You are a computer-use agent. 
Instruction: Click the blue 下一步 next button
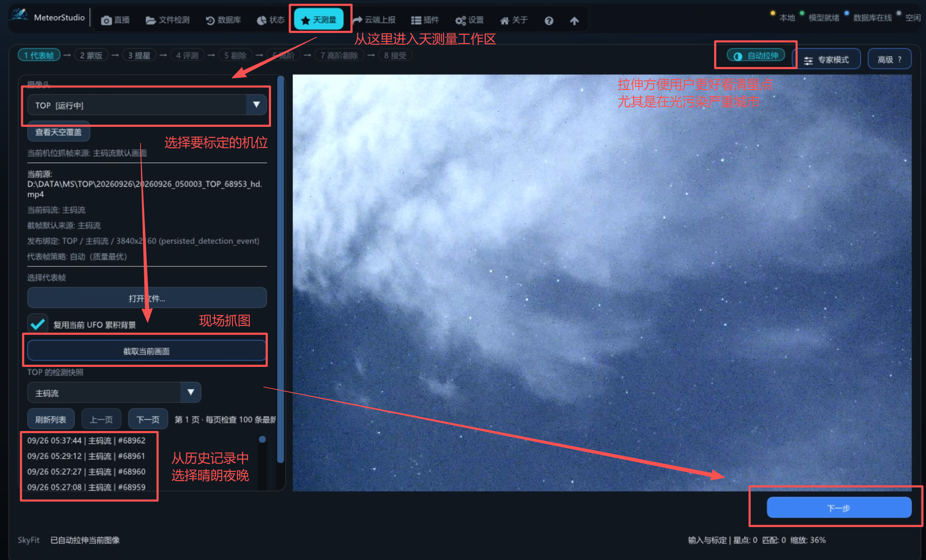coord(839,507)
